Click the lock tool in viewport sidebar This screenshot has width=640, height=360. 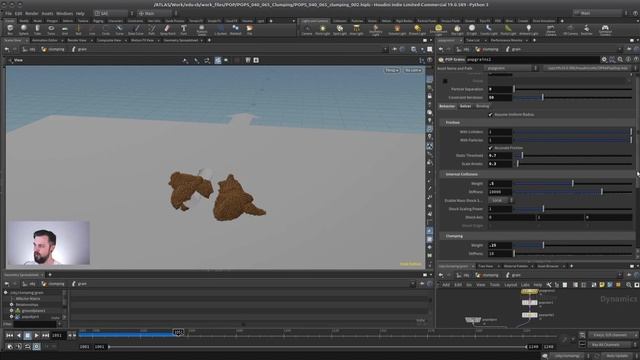pos(429,96)
